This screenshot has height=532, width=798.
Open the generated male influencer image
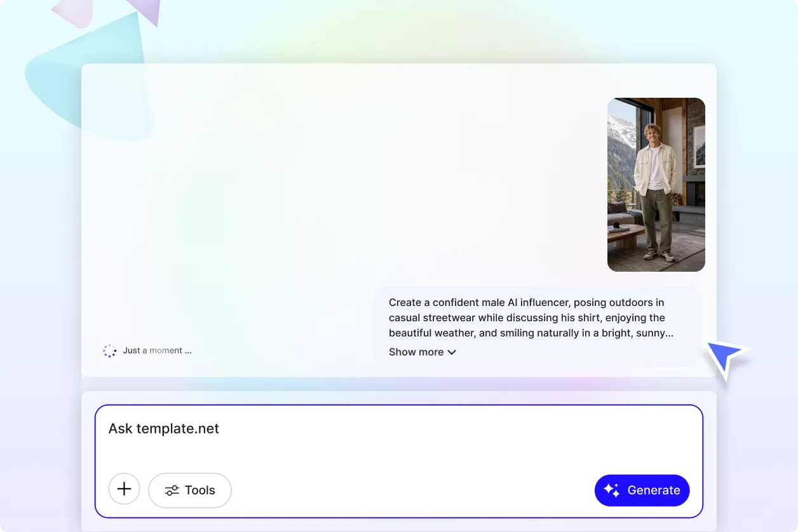656,185
